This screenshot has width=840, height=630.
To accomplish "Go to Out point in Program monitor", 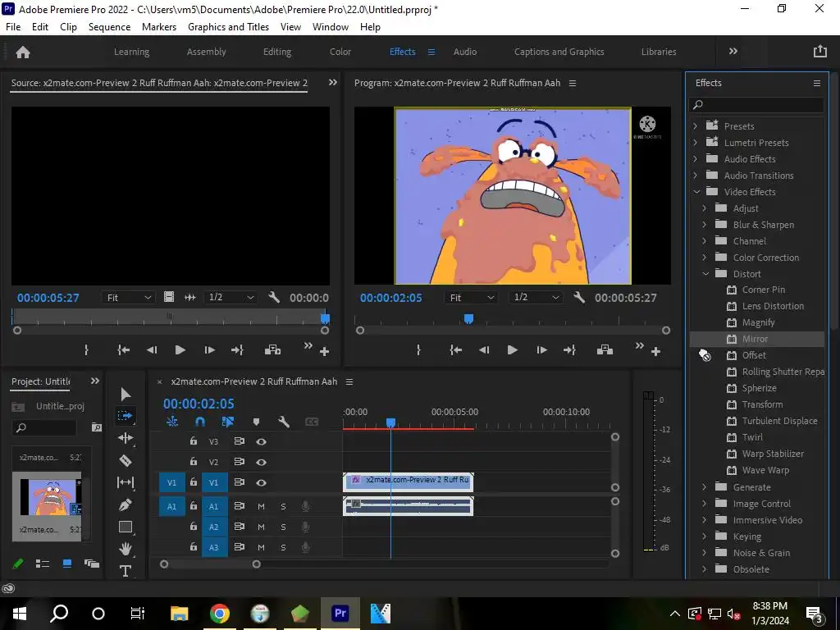I will pos(569,350).
